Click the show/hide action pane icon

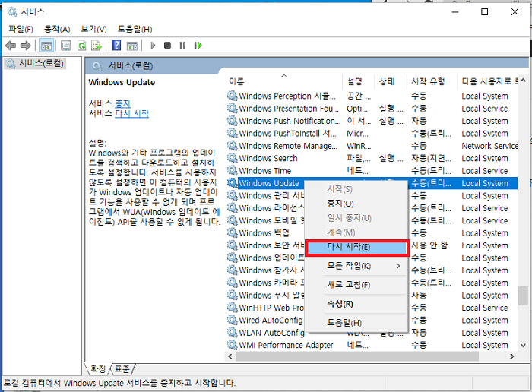click(x=132, y=45)
